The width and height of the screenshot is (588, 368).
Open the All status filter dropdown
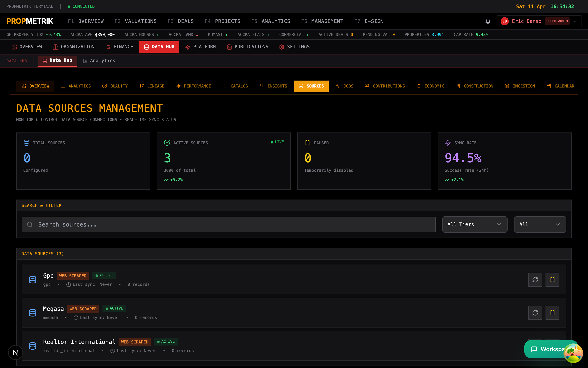click(540, 224)
